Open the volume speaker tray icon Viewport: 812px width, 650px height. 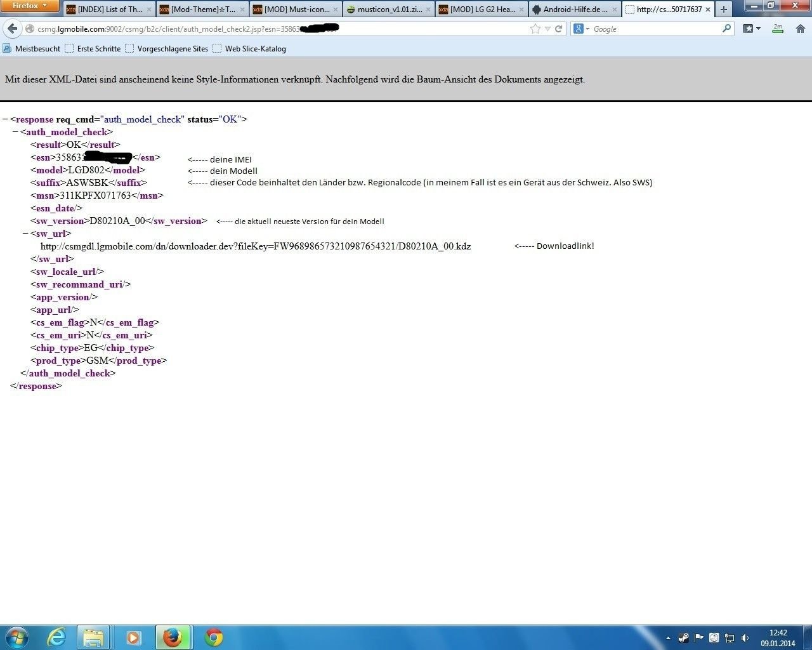(745, 638)
